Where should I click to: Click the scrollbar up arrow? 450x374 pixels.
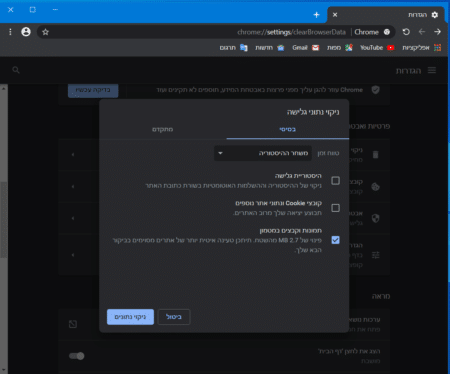point(4,88)
